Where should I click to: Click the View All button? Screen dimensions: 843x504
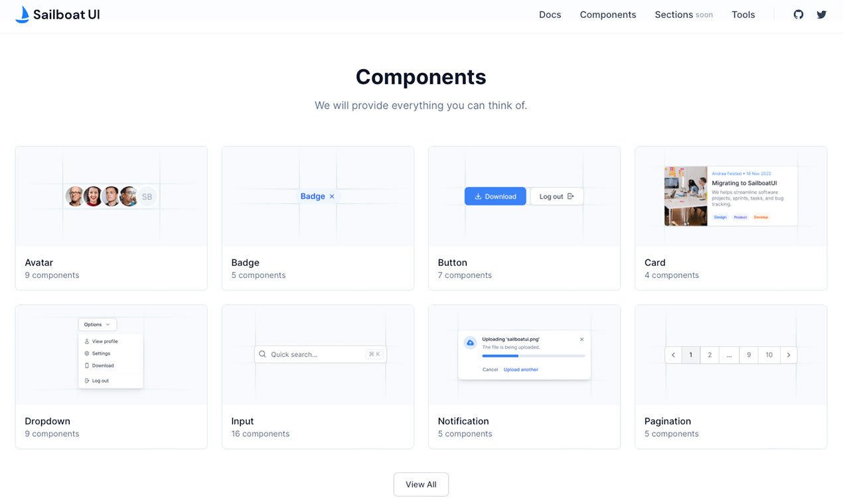point(421,484)
